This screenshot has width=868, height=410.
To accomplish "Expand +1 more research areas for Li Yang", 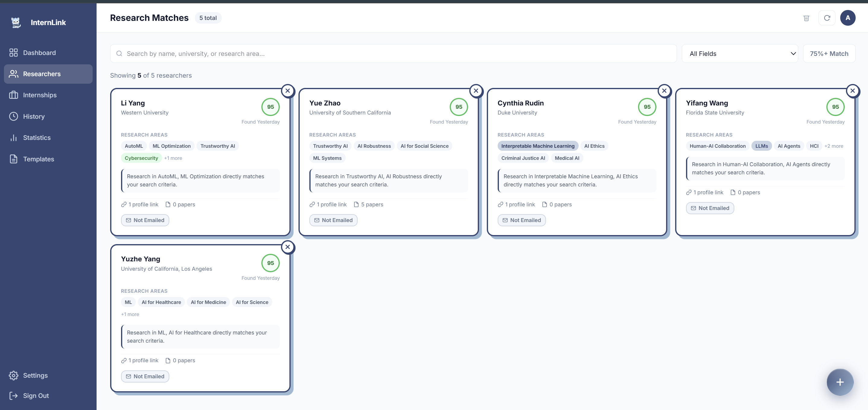I will 173,158.
